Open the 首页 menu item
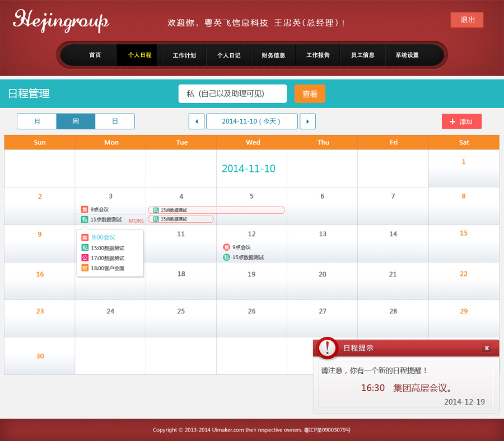Viewport: 504px width, 441px height. [x=95, y=55]
